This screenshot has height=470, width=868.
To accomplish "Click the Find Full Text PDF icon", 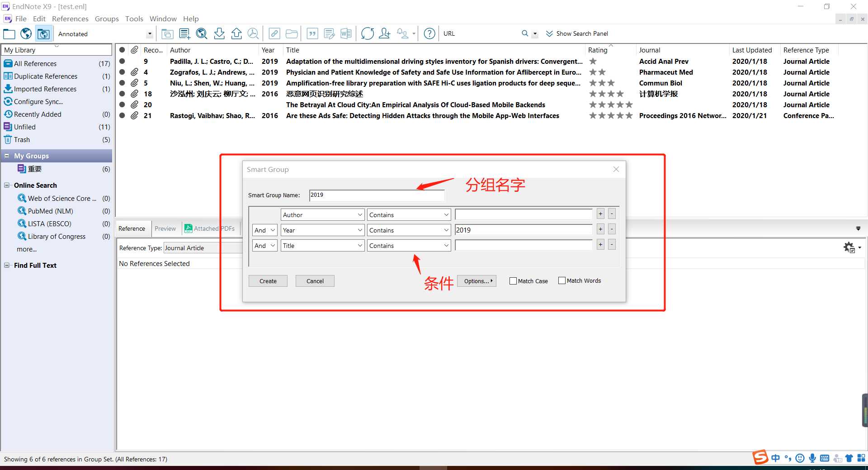I will (254, 34).
